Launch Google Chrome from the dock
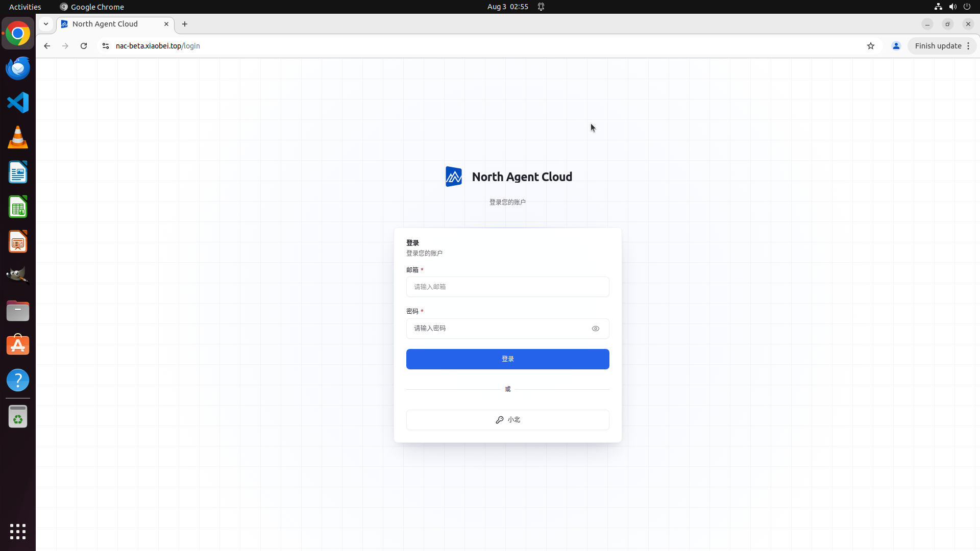 click(18, 34)
